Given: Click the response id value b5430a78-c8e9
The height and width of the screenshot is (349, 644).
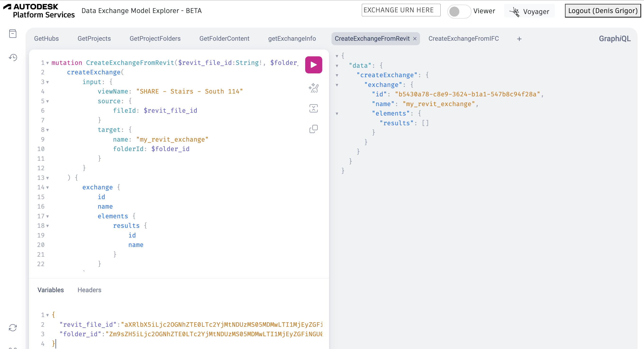Looking at the screenshot, I should (x=468, y=94).
